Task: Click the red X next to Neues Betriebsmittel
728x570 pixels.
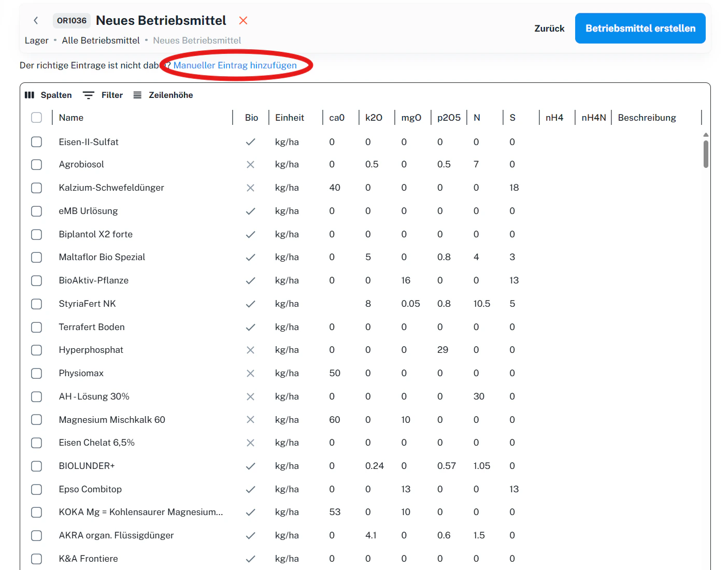Action: click(x=243, y=20)
